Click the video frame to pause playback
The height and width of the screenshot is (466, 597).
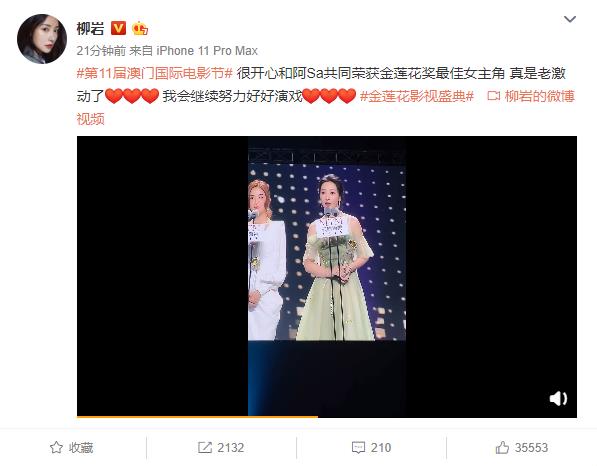[327, 276]
